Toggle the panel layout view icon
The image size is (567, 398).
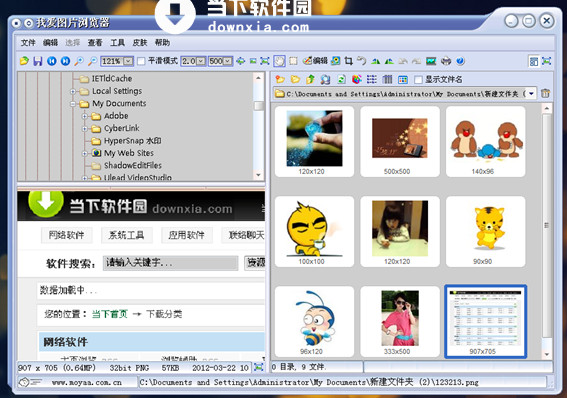tap(534, 61)
